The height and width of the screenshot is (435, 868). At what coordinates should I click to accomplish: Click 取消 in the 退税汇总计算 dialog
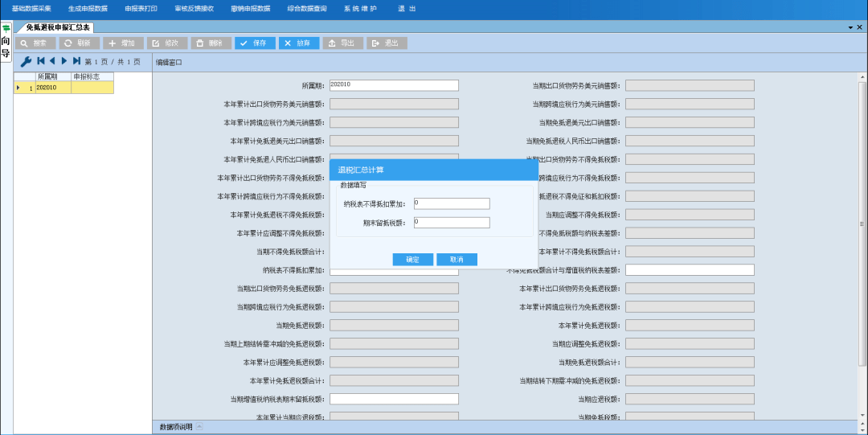457,260
